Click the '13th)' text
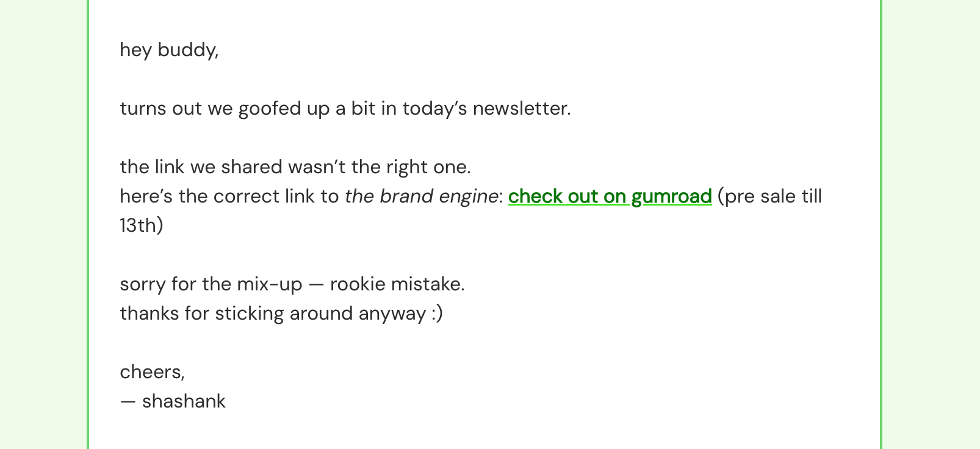 point(142,226)
